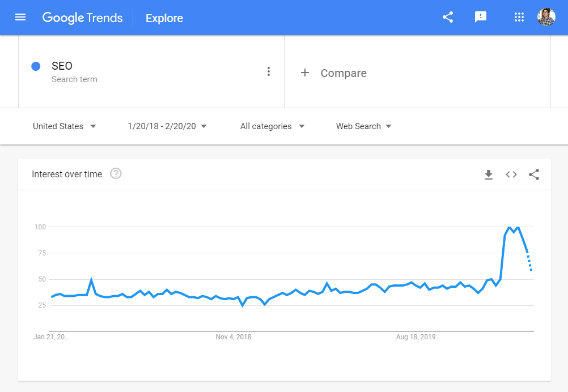Image resolution: width=568 pixels, height=392 pixels.
Task: Open SEO term three-dot options menu
Action: coord(269,71)
